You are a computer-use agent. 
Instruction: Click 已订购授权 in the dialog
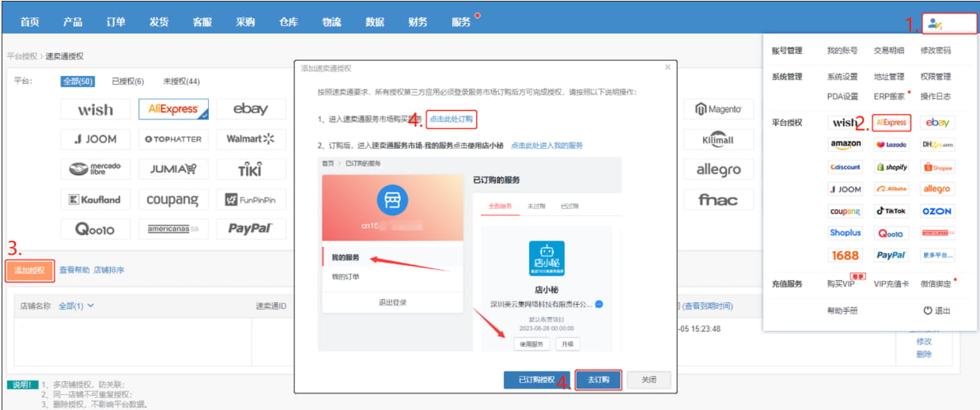[537, 380]
